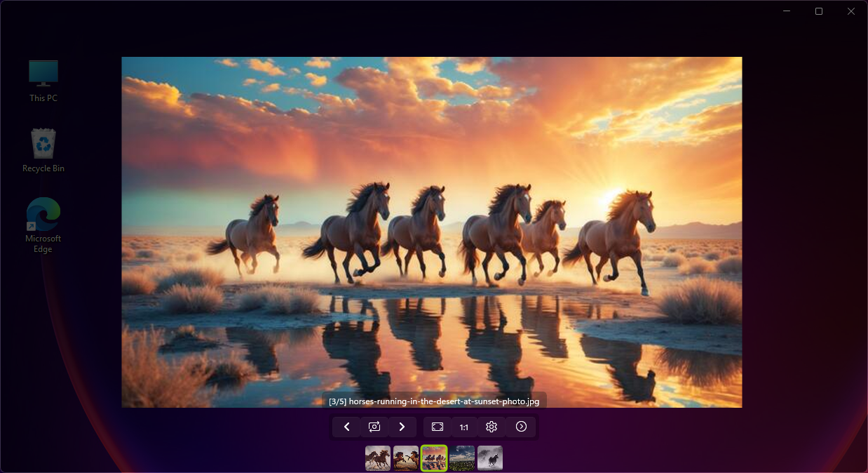Image resolution: width=868 pixels, height=473 pixels.
Task: Click the fit-to-window frame icon
Action: pyautogui.click(x=437, y=427)
